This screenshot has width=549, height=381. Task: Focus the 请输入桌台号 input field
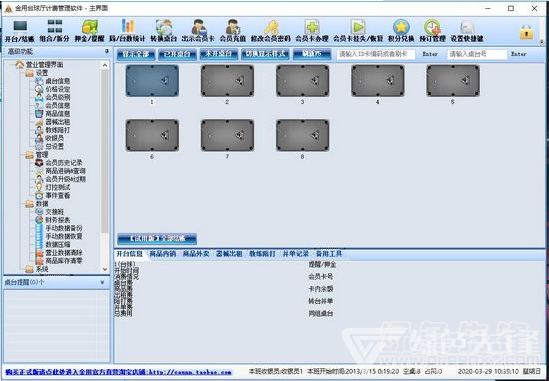(477, 54)
